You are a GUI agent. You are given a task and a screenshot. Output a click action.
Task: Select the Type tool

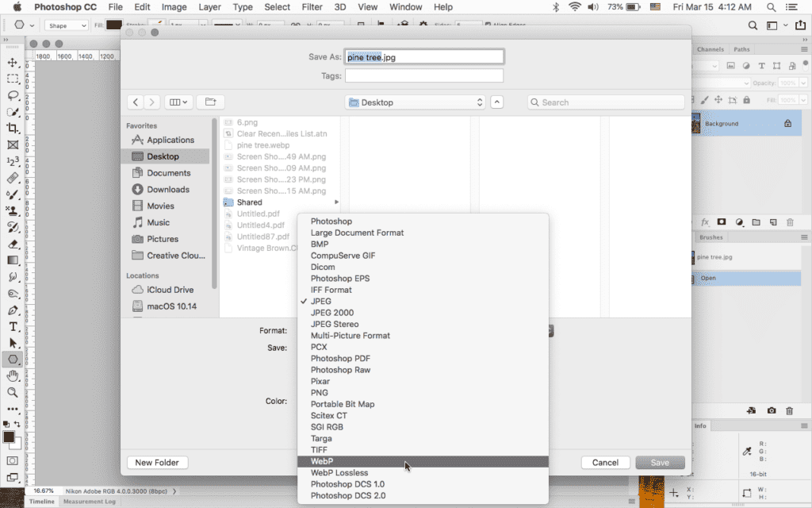(x=13, y=326)
